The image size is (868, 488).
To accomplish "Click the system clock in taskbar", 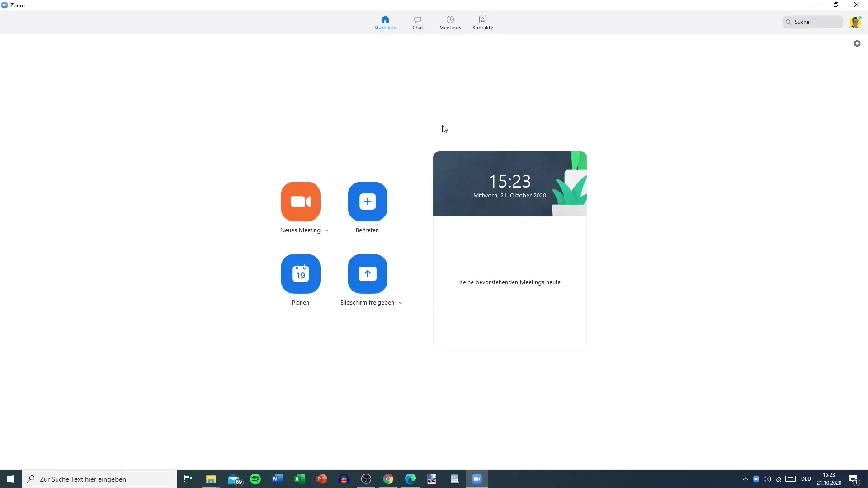I will (x=829, y=479).
